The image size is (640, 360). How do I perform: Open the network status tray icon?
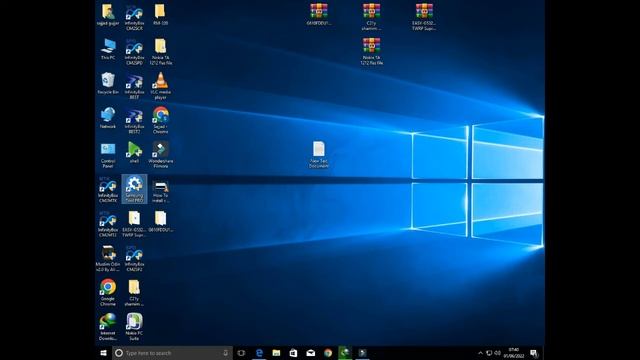tap(489, 353)
